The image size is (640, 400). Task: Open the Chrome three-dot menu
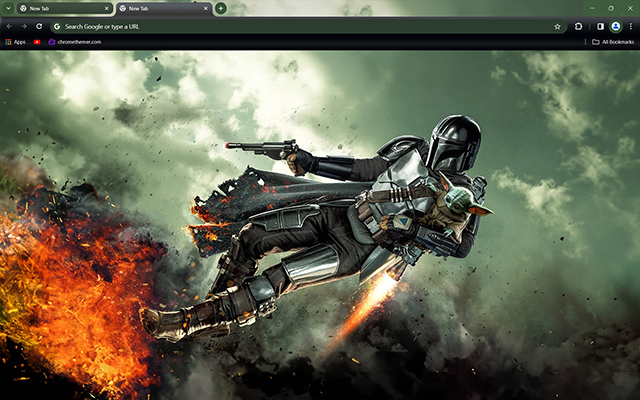pos(631,27)
